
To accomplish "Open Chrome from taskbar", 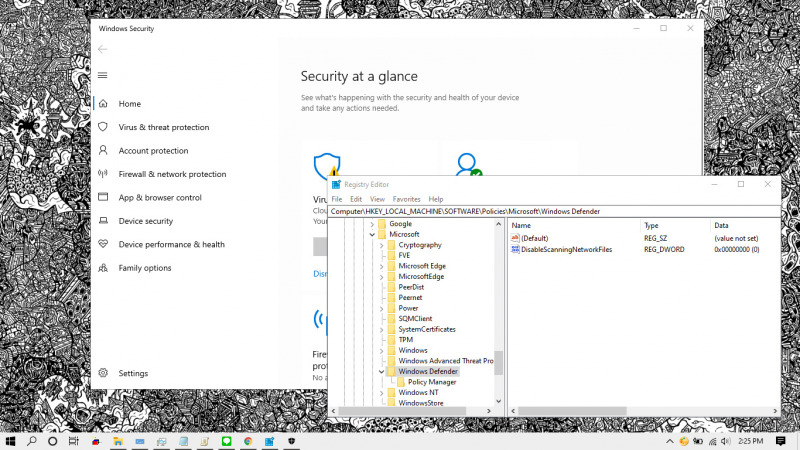I will point(248,441).
